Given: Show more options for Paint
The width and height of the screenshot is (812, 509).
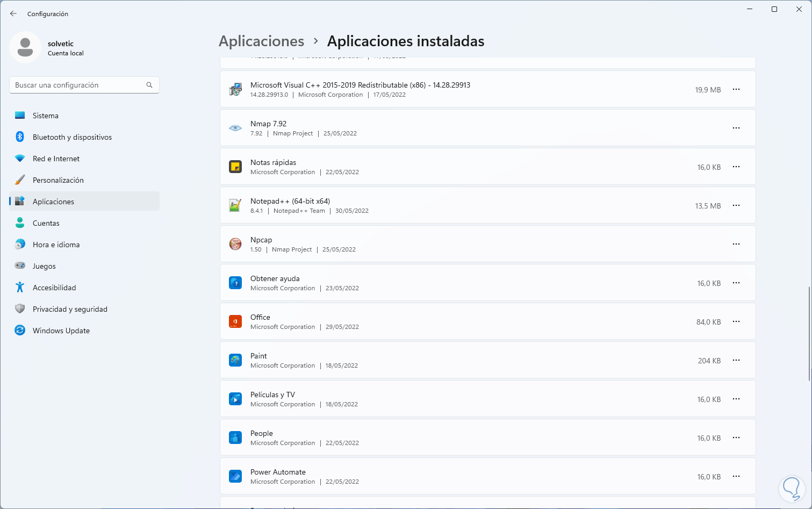Looking at the screenshot, I should [736, 360].
